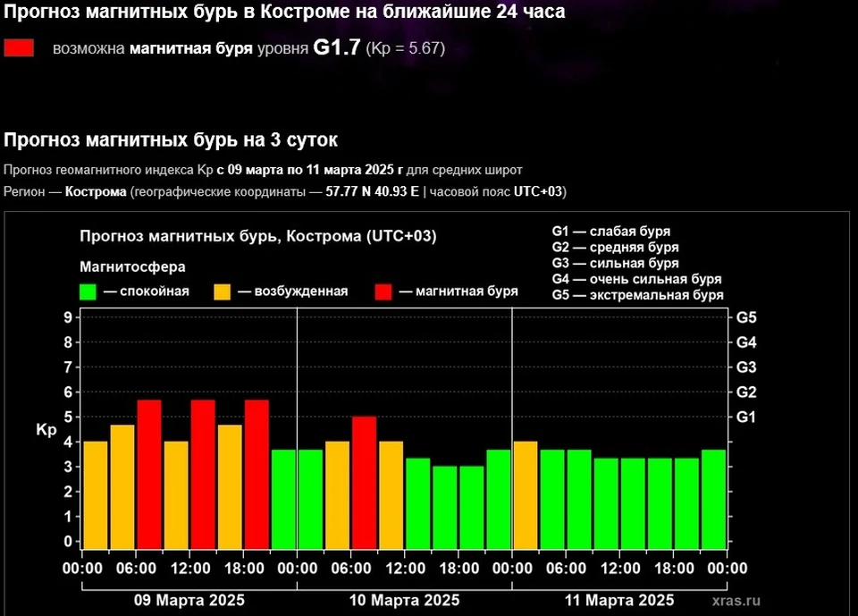Click the '0' tick on the Kp axis
Image resolution: width=858 pixels, height=616 pixels.
[69, 542]
